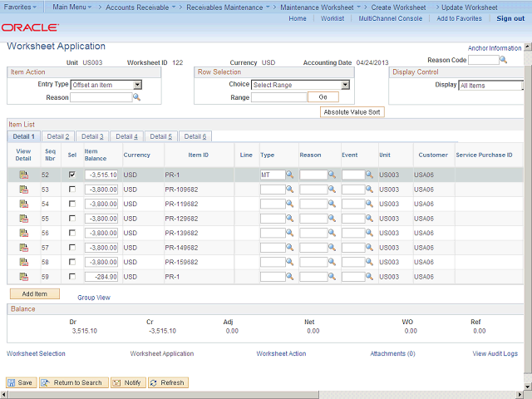This screenshot has height=399, width=532.
Task: Click the Add Item button
Action: pos(34,294)
